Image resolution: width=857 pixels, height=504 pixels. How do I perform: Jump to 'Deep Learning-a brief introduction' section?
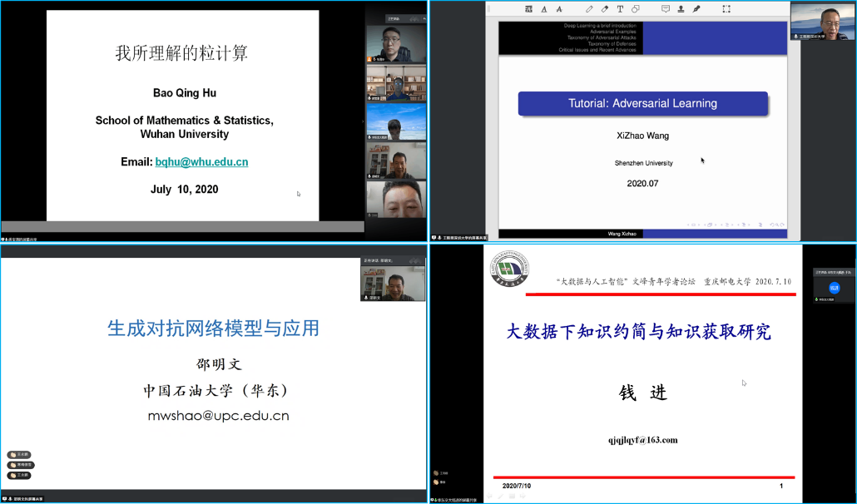click(x=600, y=26)
